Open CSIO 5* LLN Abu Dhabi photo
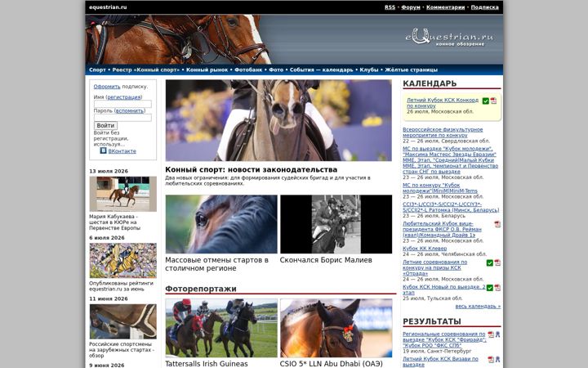The width and height of the screenshot is (588, 368). pyautogui.click(x=336, y=328)
